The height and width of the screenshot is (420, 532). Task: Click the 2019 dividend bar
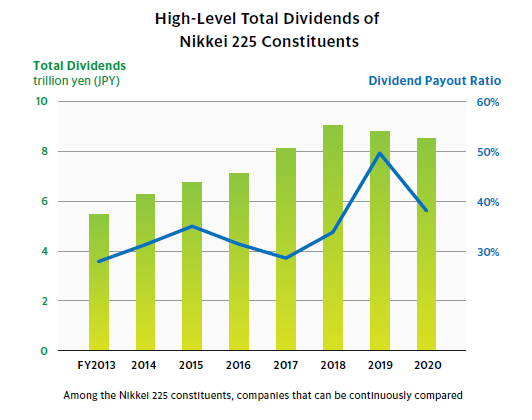[x=380, y=241]
